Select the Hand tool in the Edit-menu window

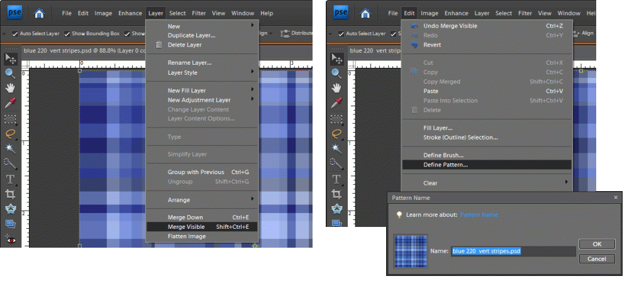pyautogui.click(x=337, y=88)
